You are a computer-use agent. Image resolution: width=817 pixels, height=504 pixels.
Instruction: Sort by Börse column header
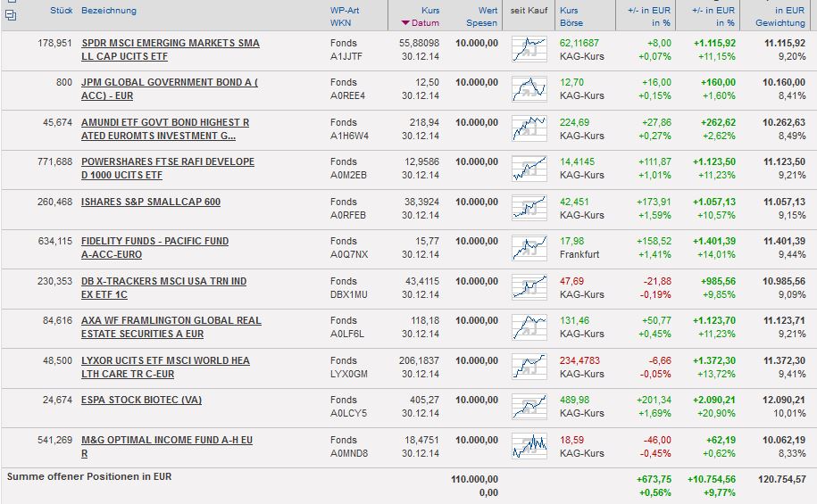571,23
